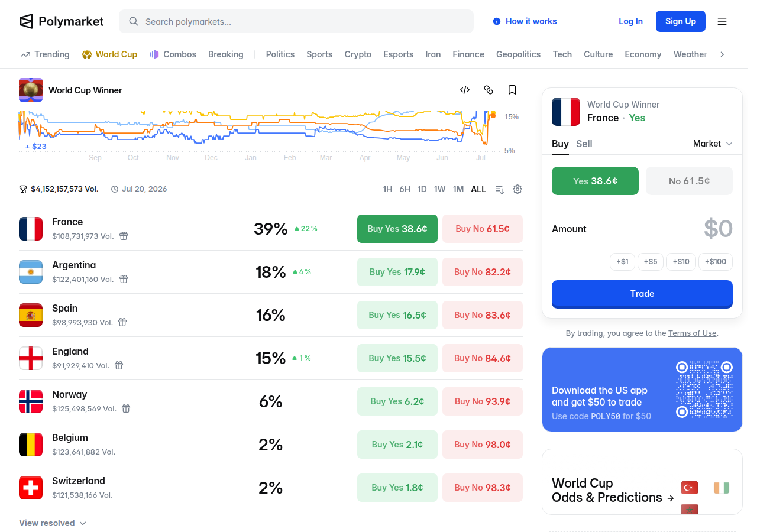
Task: Click the gift icon for Norway
Action: tap(126, 408)
